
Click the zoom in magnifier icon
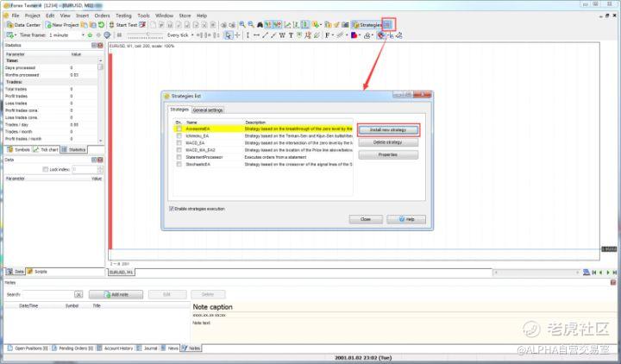pyautogui.click(x=242, y=25)
